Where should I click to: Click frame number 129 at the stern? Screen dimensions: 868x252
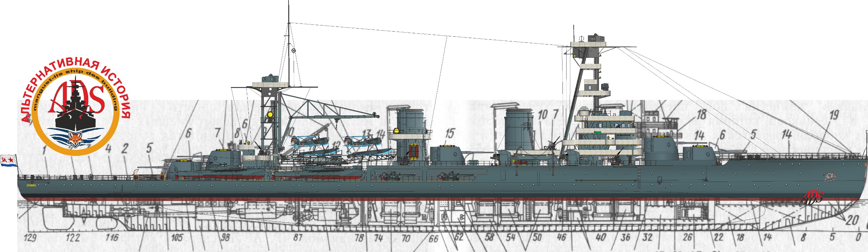31,237
